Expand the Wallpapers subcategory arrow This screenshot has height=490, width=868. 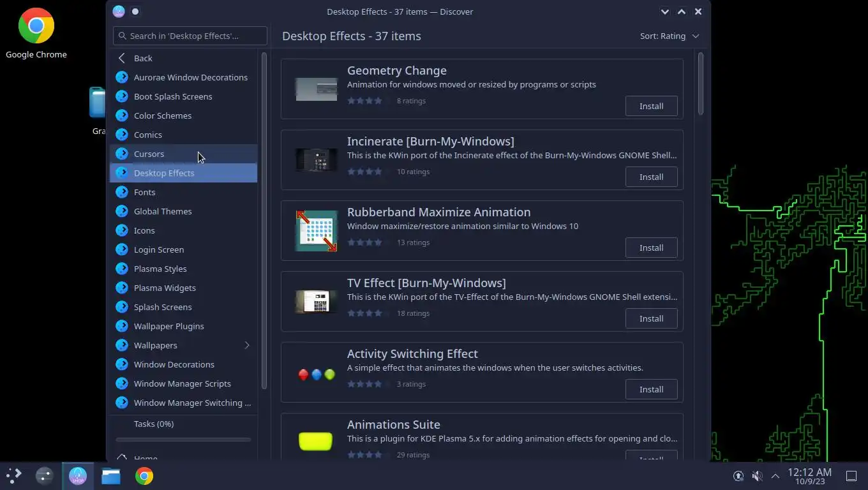pyautogui.click(x=247, y=345)
